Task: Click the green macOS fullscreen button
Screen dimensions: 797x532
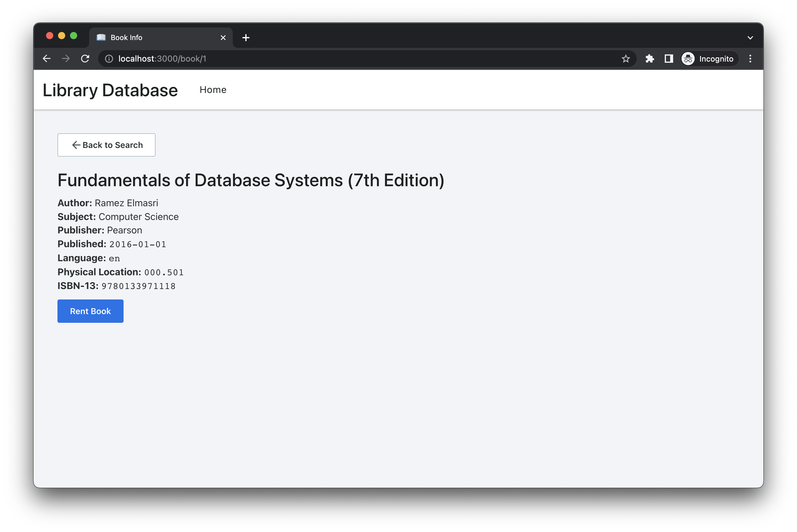Action: pos(74,36)
